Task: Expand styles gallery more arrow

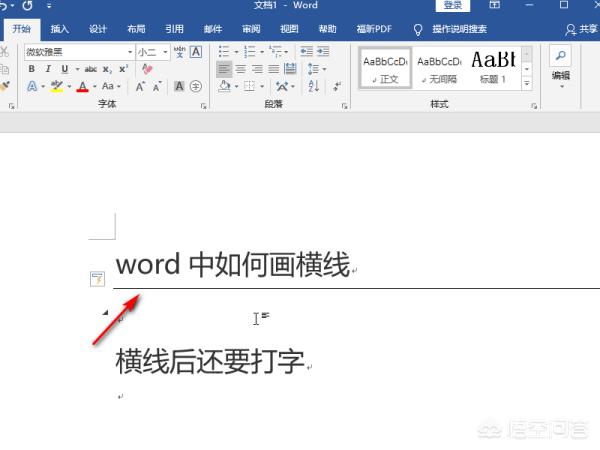Action: pyautogui.click(x=527, y=83)
